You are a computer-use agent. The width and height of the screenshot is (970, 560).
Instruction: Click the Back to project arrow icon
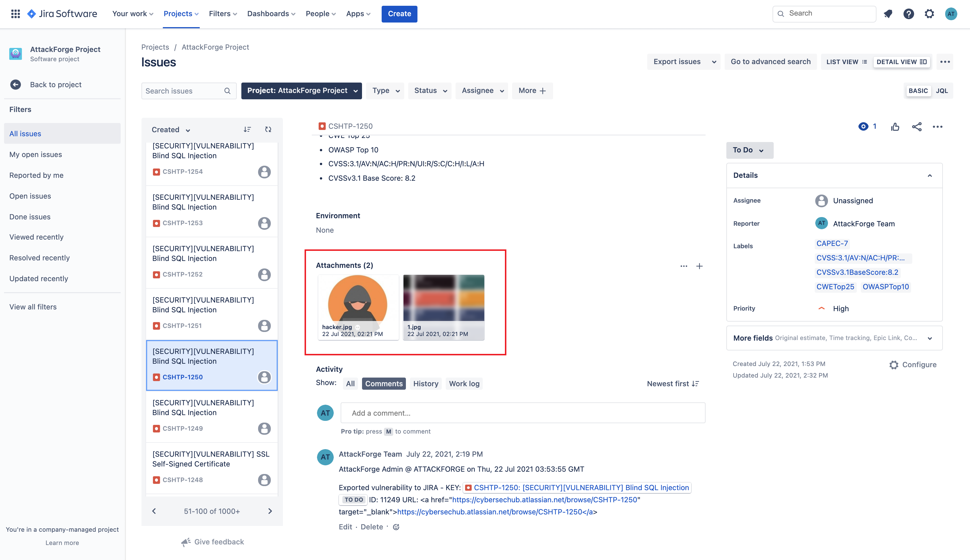[x=16, y=85]
